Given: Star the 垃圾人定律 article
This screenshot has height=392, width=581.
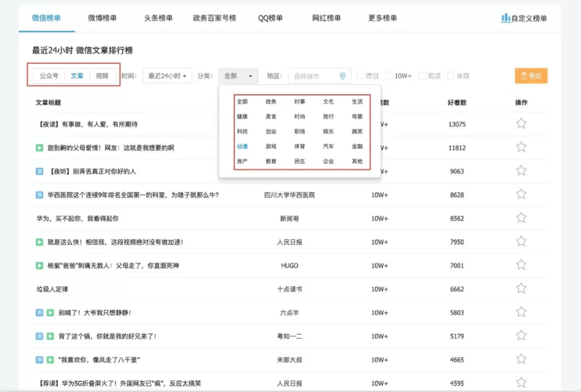Looking at the screenshot, I should (521, 289).
